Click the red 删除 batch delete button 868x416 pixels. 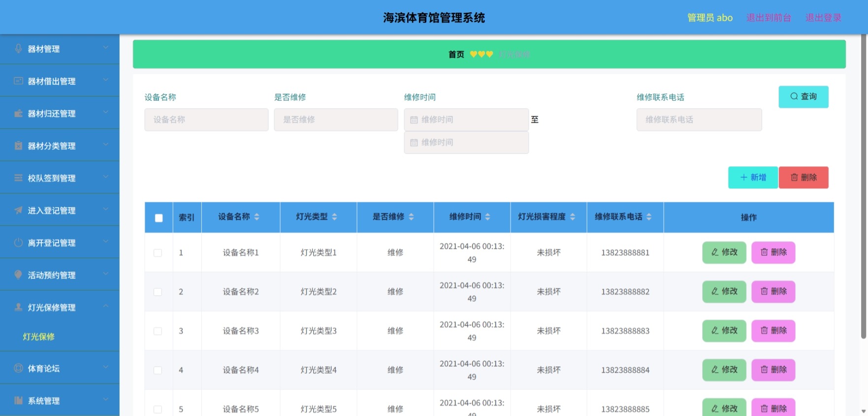pos(804,177)
